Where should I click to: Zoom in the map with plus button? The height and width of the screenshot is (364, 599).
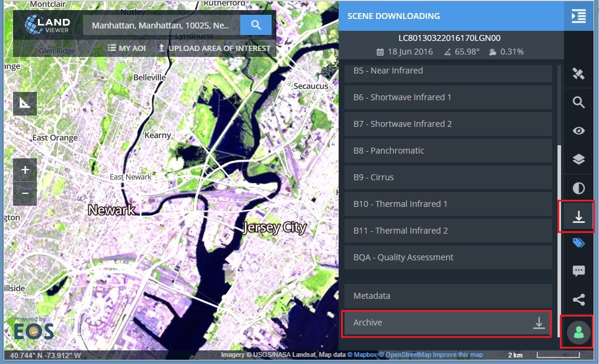click(x=25, y=170)
